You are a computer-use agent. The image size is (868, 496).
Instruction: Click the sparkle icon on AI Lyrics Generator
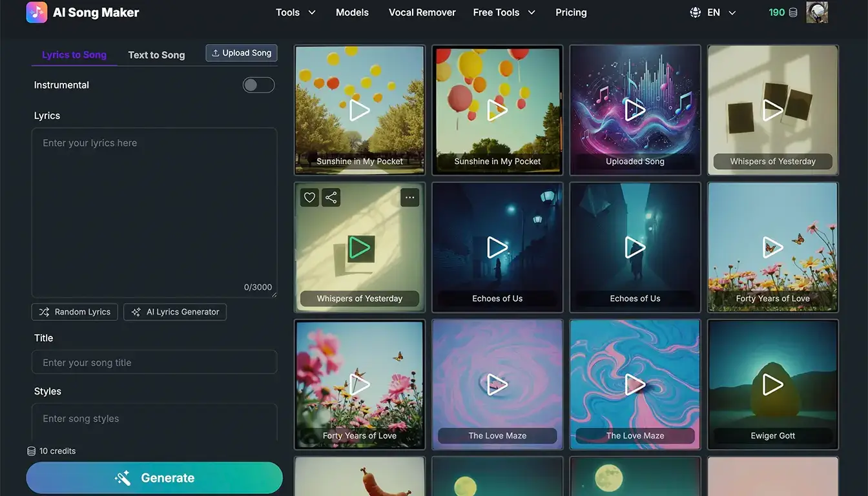(136, 312)
